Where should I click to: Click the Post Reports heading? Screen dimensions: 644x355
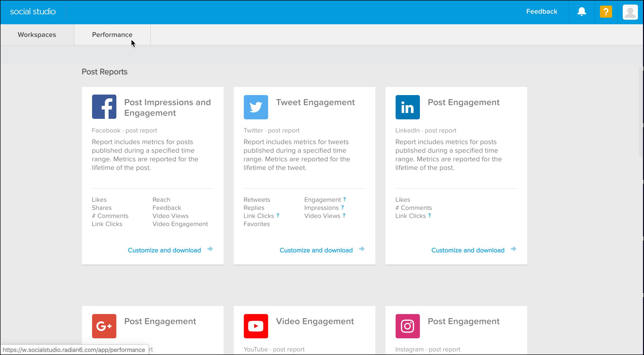coord(104,72)
